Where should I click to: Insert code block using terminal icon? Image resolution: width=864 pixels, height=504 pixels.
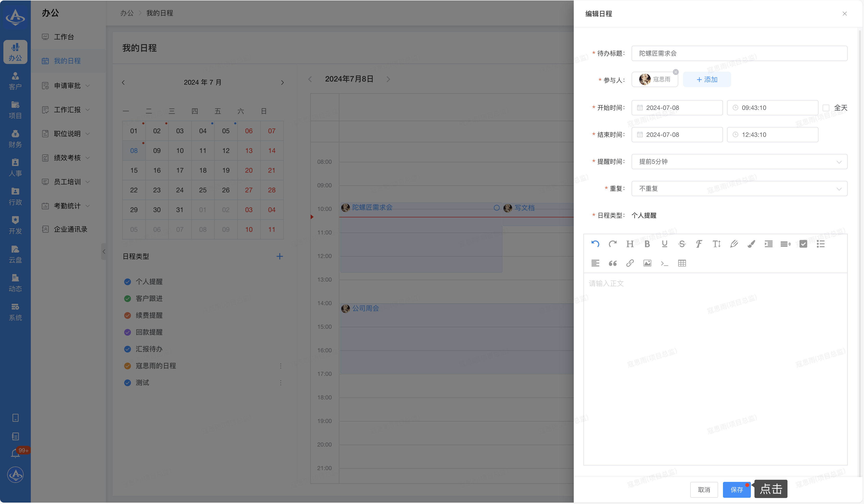click(664, 263)
